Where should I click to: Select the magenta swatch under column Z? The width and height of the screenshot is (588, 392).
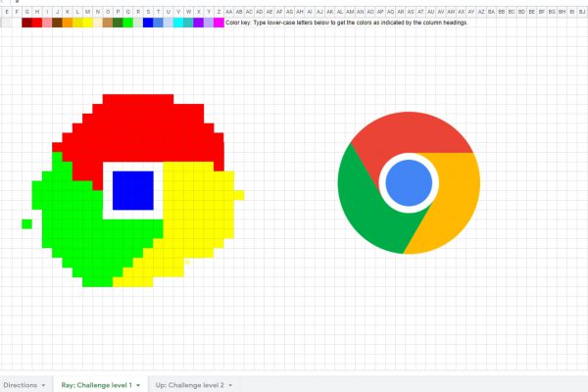pos(219,23)
